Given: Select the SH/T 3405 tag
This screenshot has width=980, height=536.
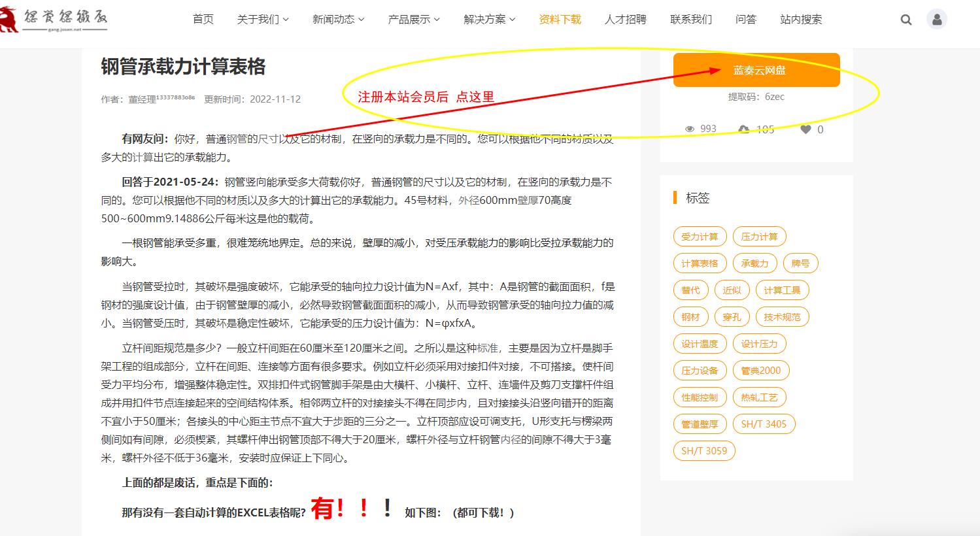Looking at the screenshot, I should point(764,424).
